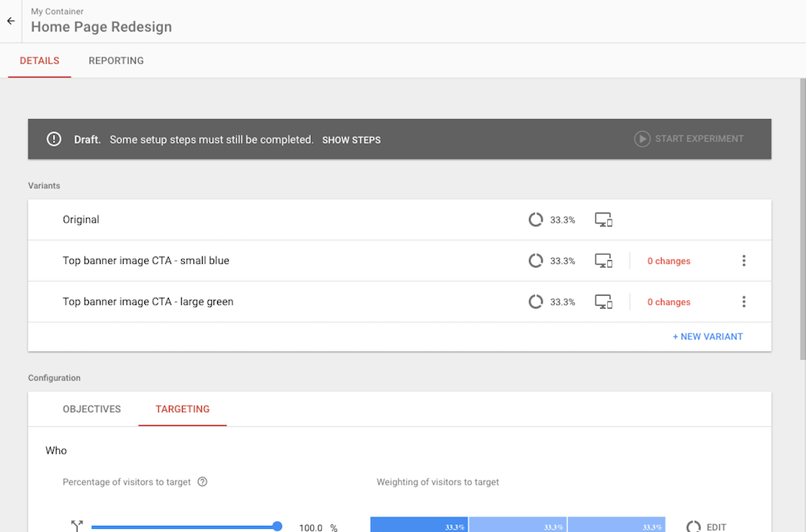
Task: Select 'Top banner image CTA - large green'
Action: pyautogui.click(x=148, y=302)
